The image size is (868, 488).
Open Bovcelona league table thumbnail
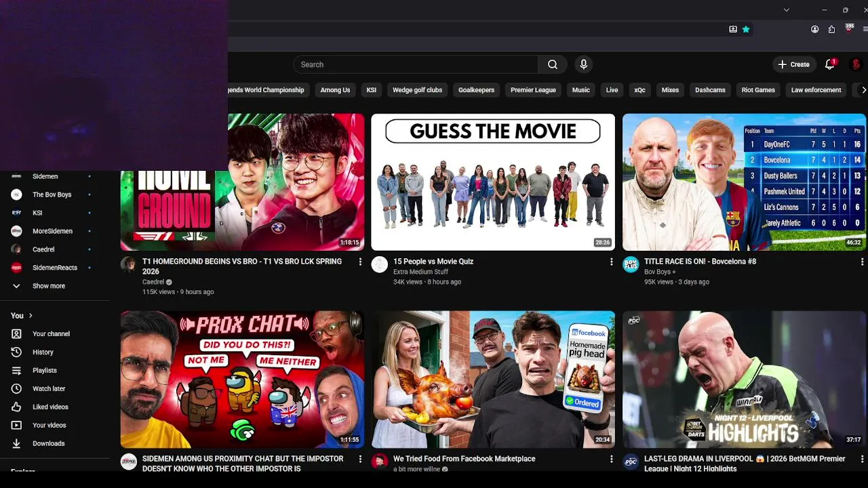coord(745,182)
